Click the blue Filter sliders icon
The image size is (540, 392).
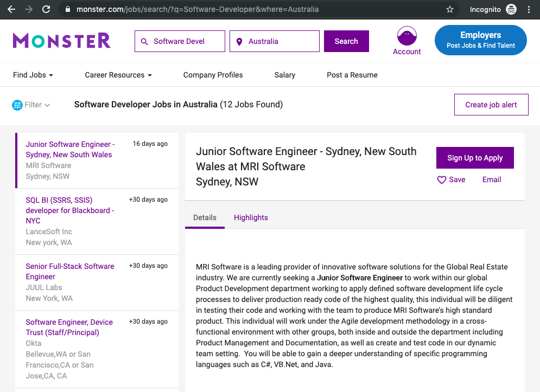click(17, 105)
